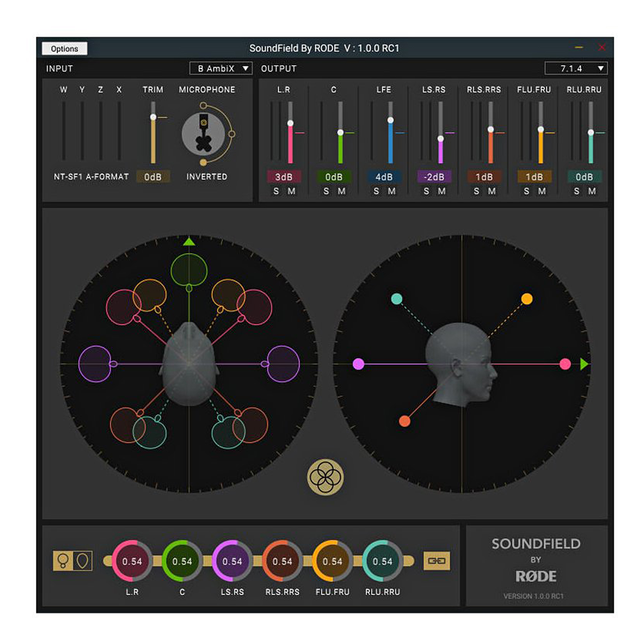The height and width of the screenshot is (644, 644).
Task: Open the B AmbiX input format dropdown
Action: (221, 69)
